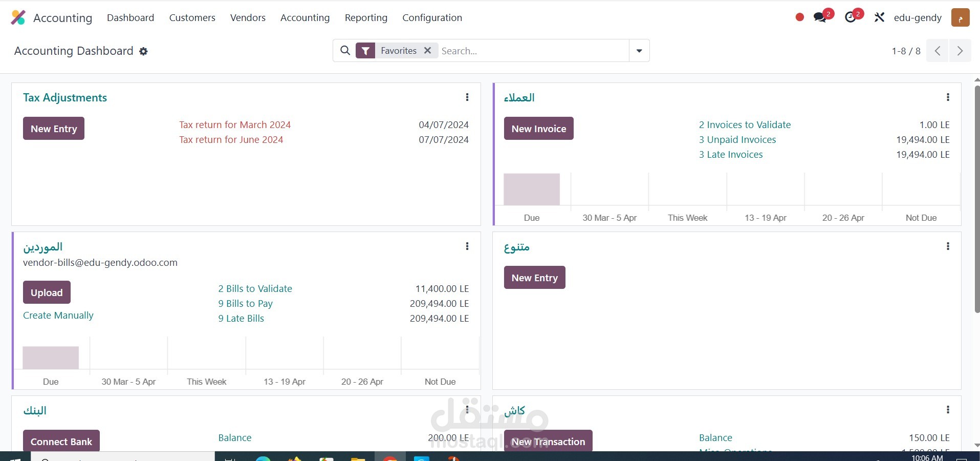
Task: Open the الموردين journal title
Action: (42, 246)
